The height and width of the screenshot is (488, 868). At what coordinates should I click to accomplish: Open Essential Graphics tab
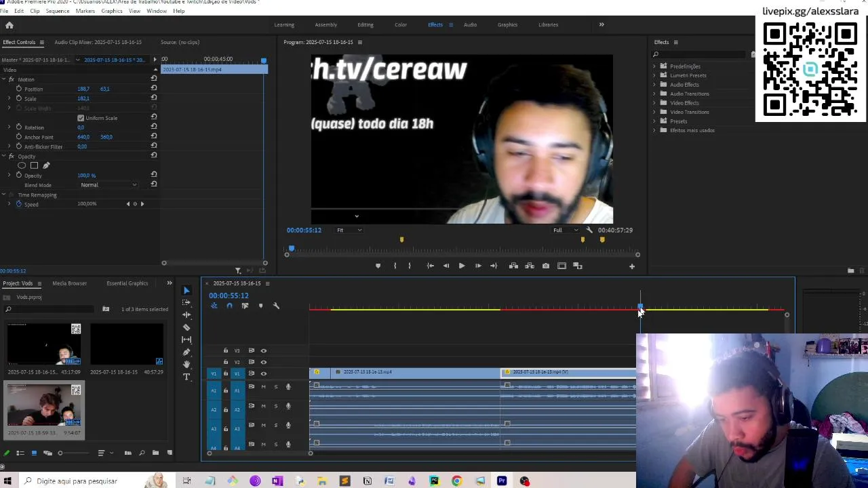[x=127, y=283]
